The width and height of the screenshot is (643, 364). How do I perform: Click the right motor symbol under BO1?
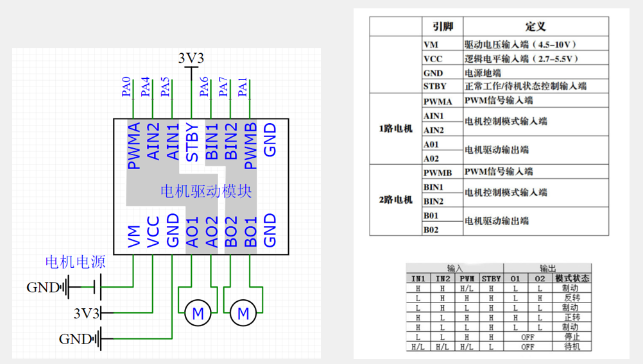coord(243,313)
